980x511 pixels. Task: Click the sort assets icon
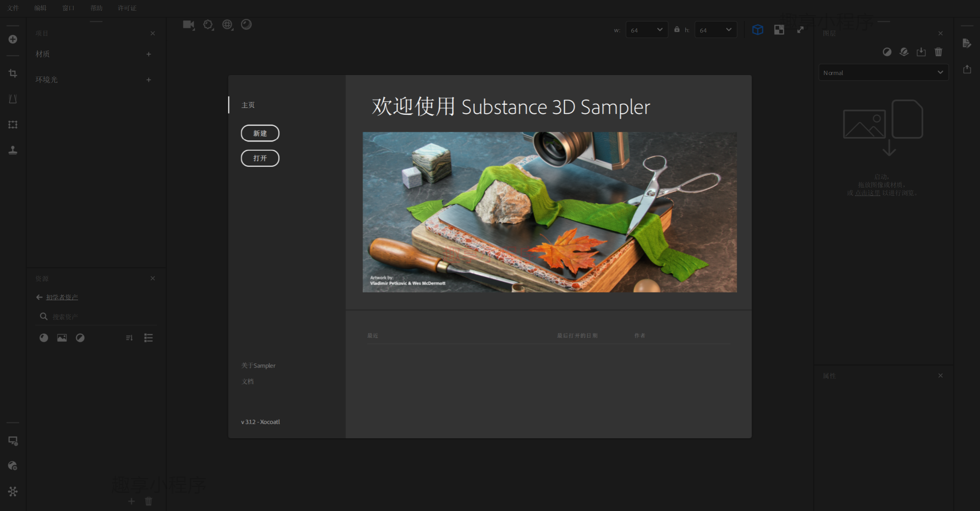click(x=129, y=338)
